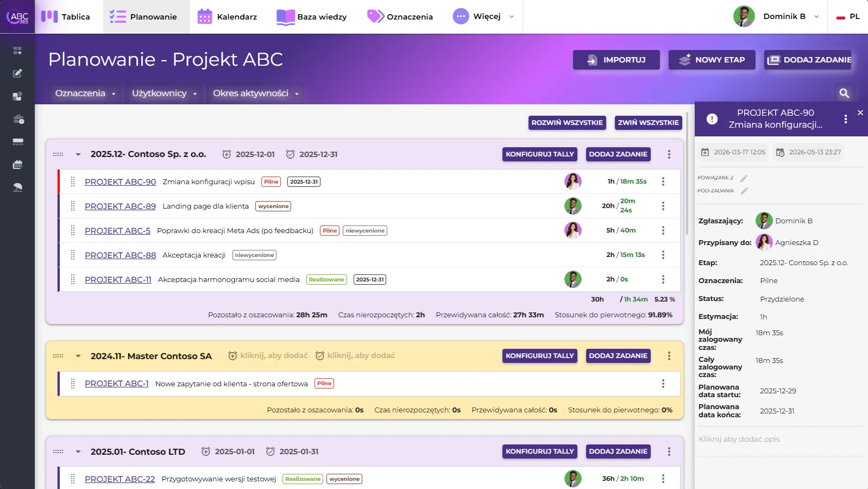Click the left sidebar briefcase settings icon
868x489 pixels.
pyautogui.click(x=18, y=119)
